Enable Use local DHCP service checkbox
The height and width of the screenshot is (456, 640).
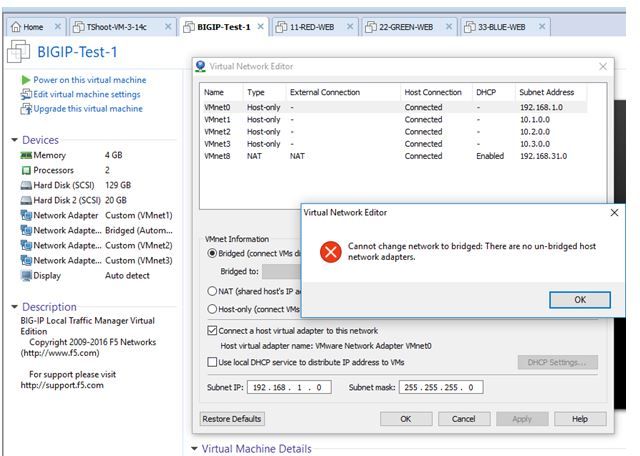(211, 362)
